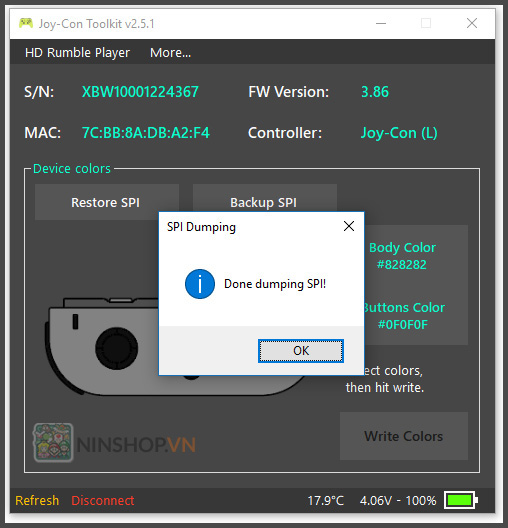Viewport: 508px width, 528px height.
Task: Click the blue information icon in dialog
Action: click(x=200, y=284)
